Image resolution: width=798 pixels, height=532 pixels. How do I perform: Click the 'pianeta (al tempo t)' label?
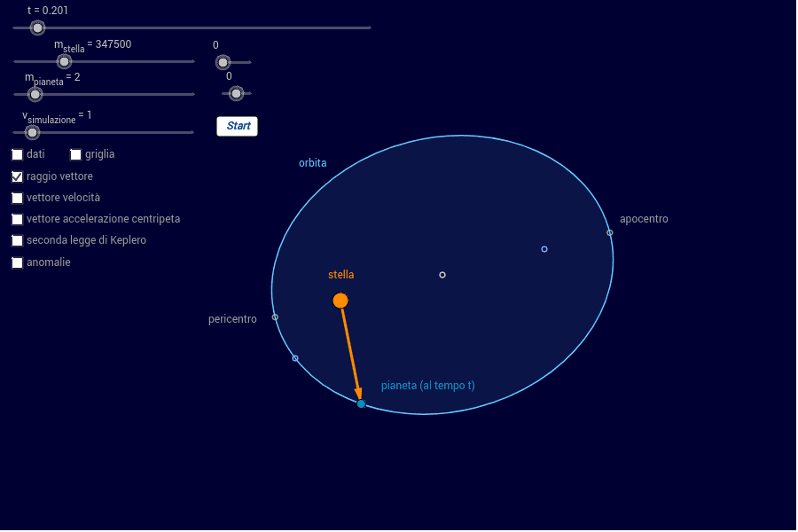428,386
